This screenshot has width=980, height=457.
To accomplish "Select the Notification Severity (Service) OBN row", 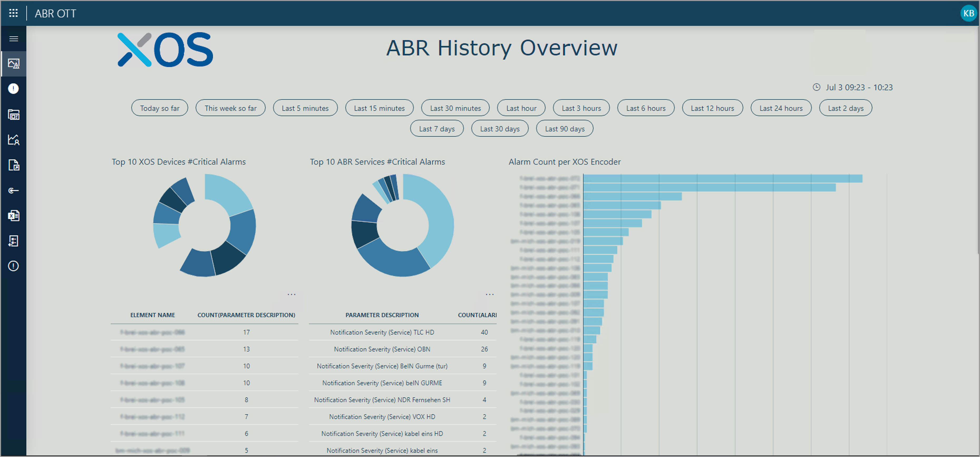I will [402, 349].
